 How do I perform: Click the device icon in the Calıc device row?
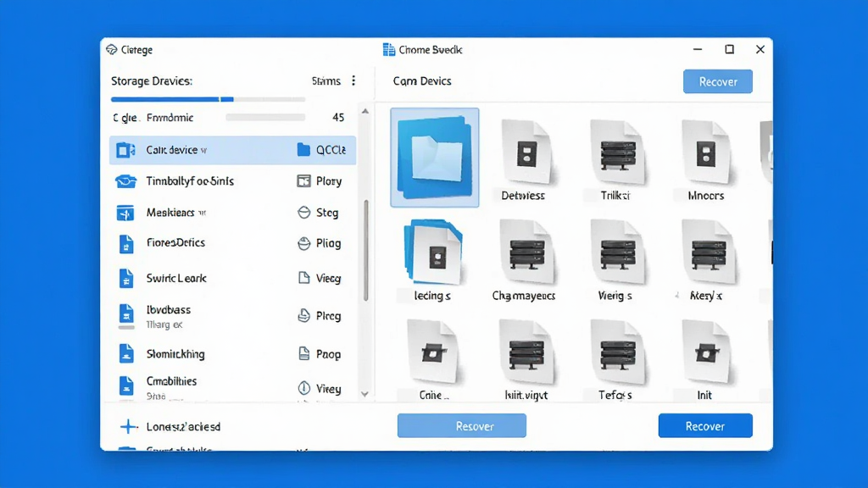(x=125, y=150)
